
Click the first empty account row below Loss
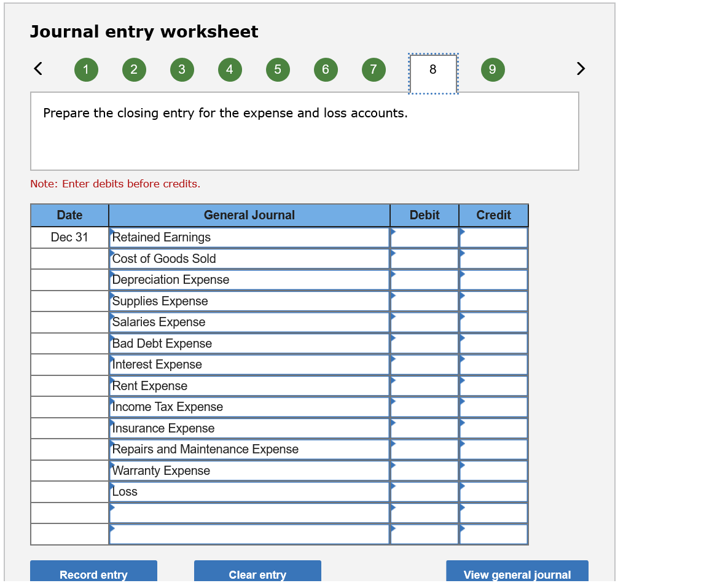(x=249, y=513)
